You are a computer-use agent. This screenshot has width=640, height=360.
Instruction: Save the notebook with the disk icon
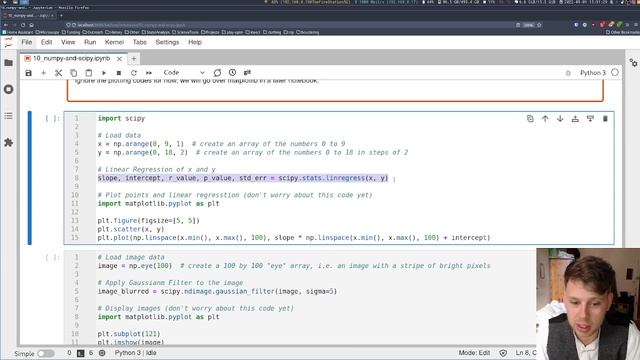pyautogui.click(x=29, y=73)
